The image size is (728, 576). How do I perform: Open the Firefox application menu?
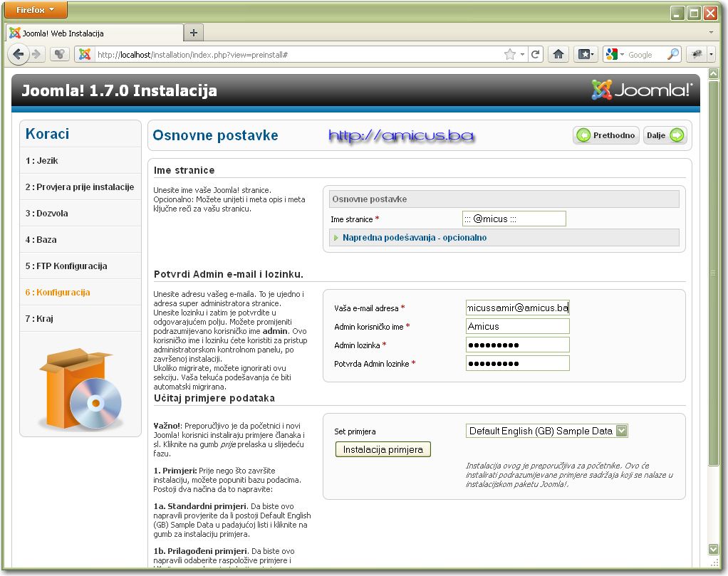tap(36, 9)
